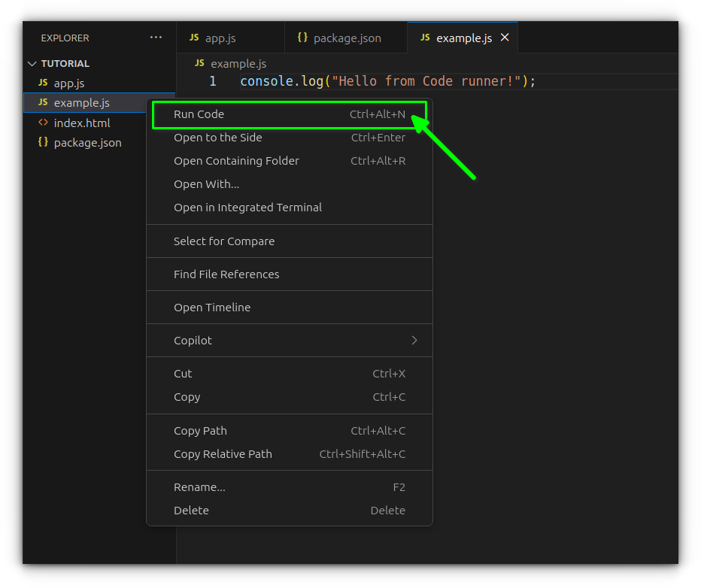Click the Explorer more actions ellipsis icon
Viewport: 701px width, 588px height.
(156, 38)
